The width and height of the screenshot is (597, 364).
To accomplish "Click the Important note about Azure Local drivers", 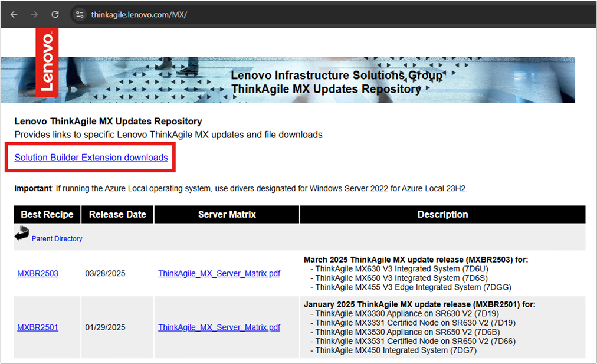I will pyautogui.click(x=241, y=188).
